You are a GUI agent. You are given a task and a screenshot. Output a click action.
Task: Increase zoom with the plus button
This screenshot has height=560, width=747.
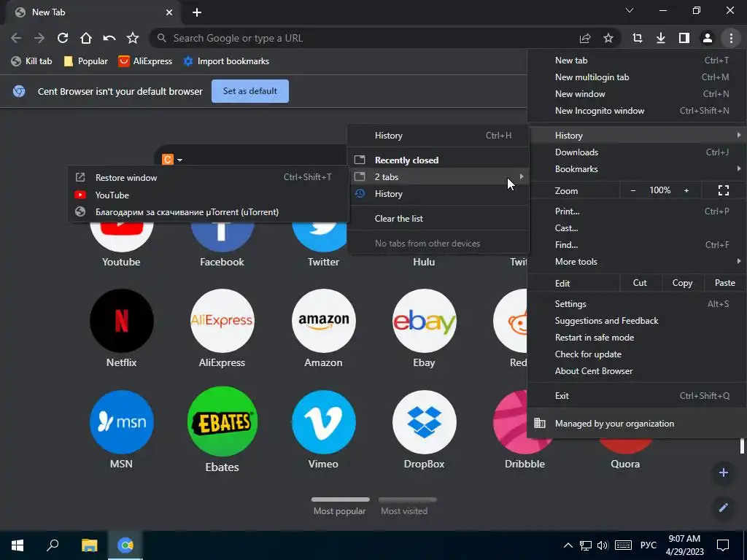[x=686, y=190]
